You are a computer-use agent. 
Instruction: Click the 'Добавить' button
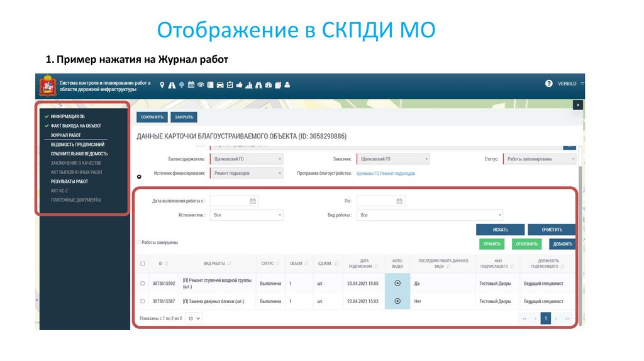(x=563, y=244)
